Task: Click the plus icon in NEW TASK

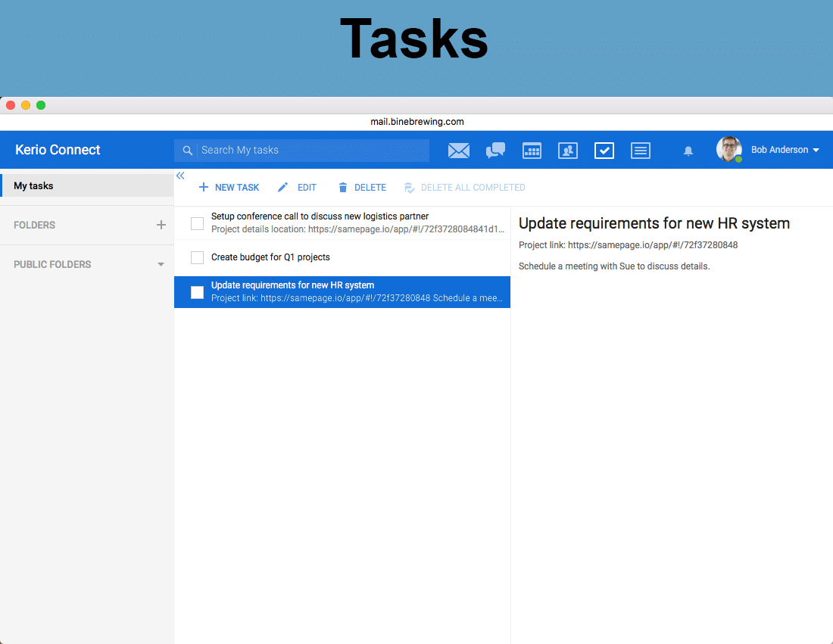Action: pyautogui.click(x=203, y=187)
